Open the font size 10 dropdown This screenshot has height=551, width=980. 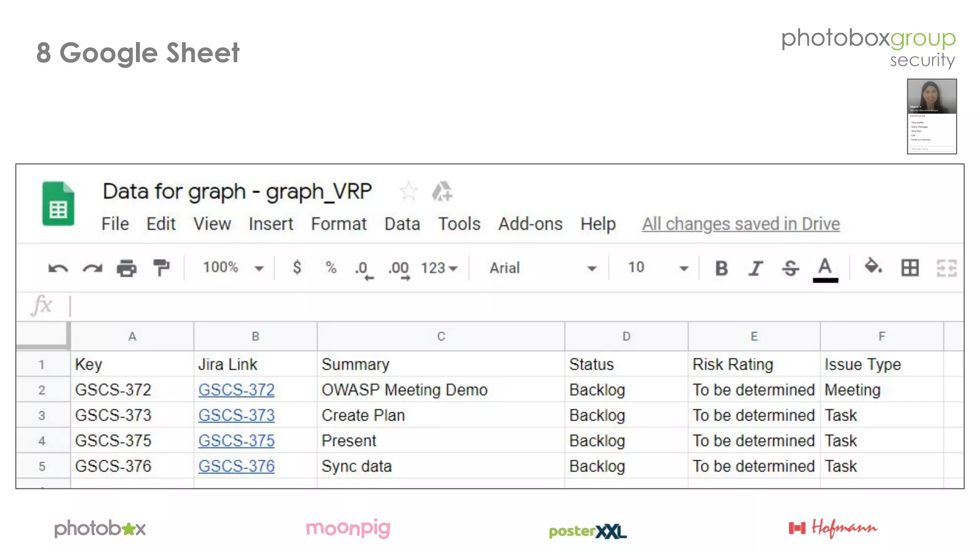(x=657, y=267)
